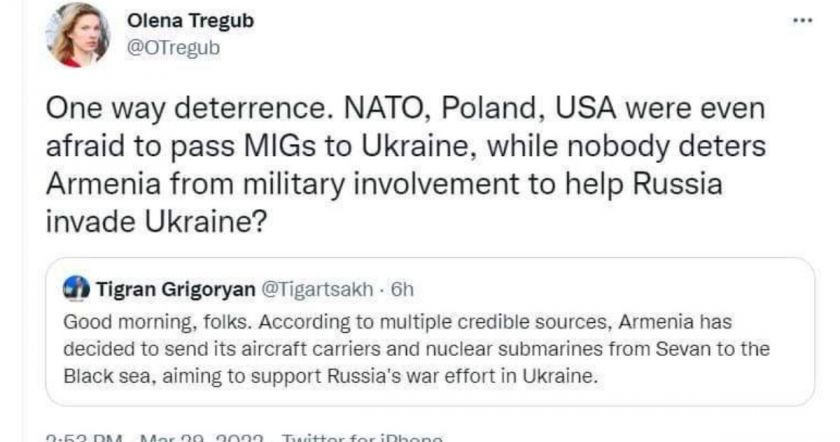
Task: Open the tweet's three-dot more options menu
Action: tap(802, 21)
